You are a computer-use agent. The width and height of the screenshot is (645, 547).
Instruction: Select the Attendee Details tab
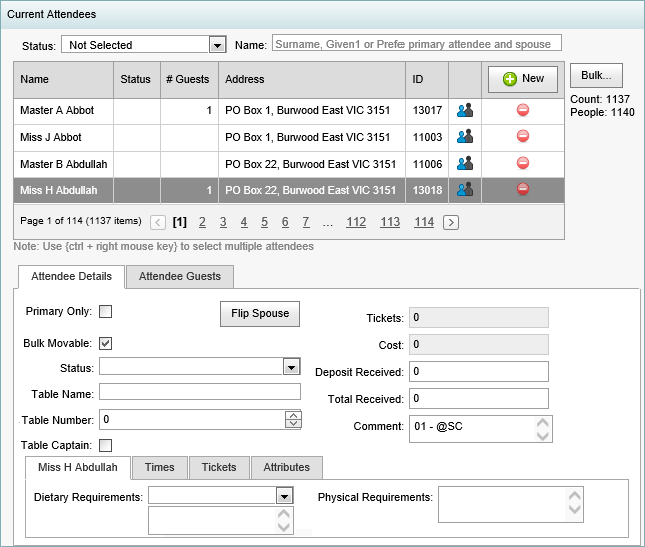(x=72, y=276)
